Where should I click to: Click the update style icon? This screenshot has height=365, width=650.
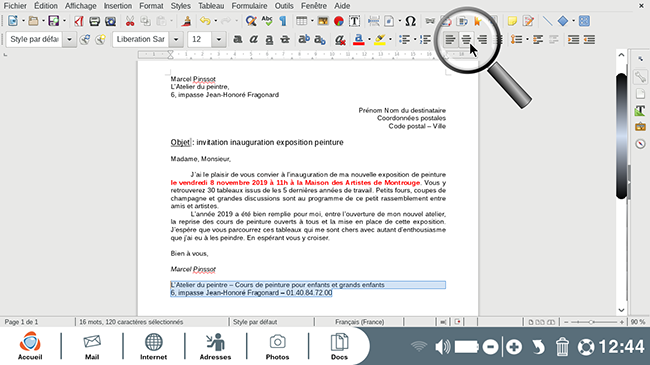click(85, 39)
